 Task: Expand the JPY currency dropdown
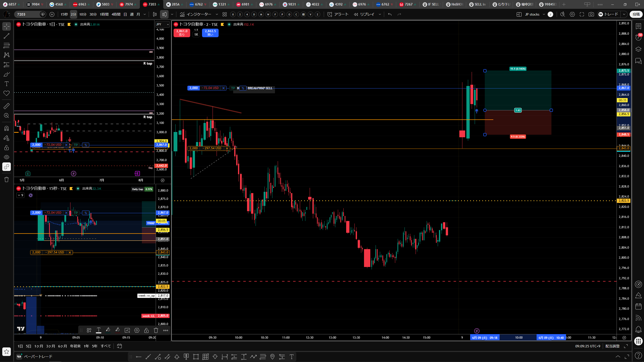[x=162, y=24]
